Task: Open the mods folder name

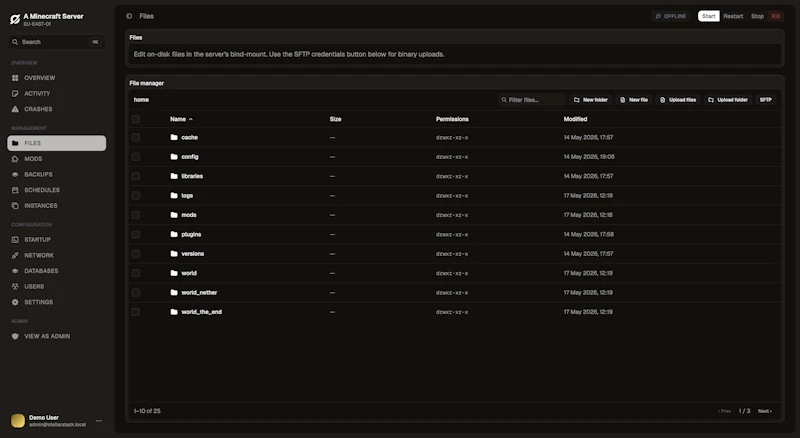Action: point(189,215)
